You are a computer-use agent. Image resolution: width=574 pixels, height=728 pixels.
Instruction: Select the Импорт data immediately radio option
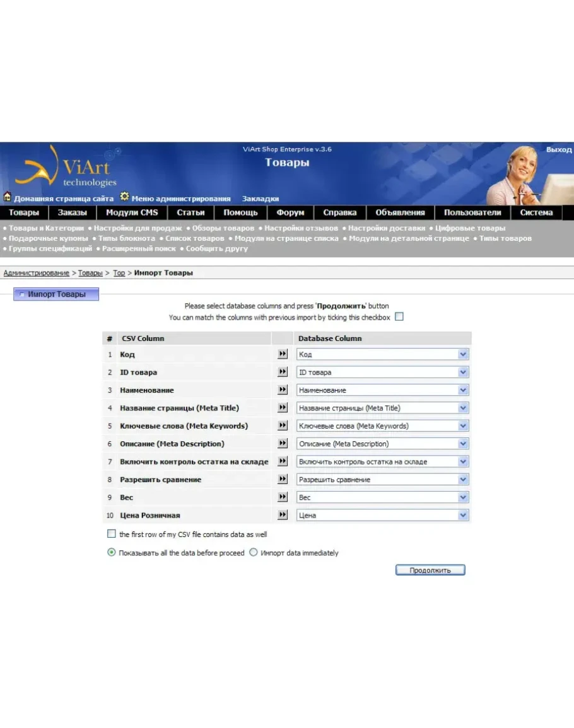254,553
